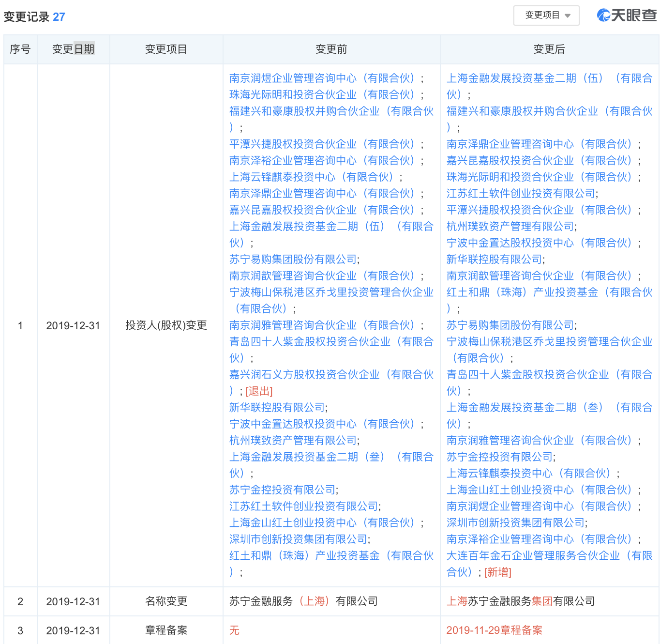Open 杭州璞致资产管理有限公司 in 变更前 column
The height and width of the screenshot is (644, 660).
tap(293, 441)
